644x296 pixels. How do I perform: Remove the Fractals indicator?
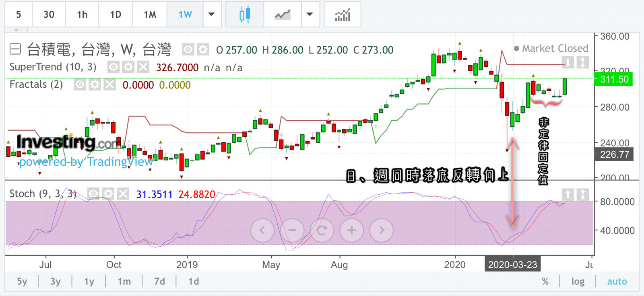pos(109,84)
